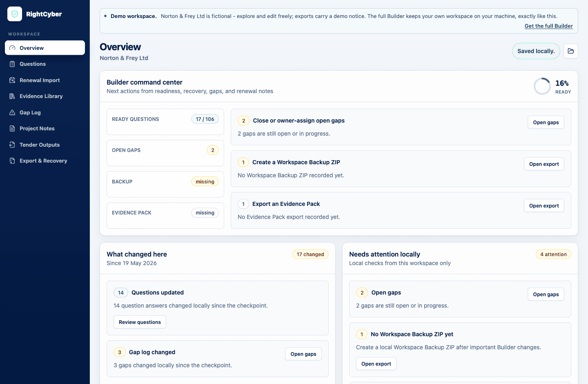This screenshot has width=588, height=384.
Task: Click the missing badge for Evidence Pack
Action: [x=205, y=213]
